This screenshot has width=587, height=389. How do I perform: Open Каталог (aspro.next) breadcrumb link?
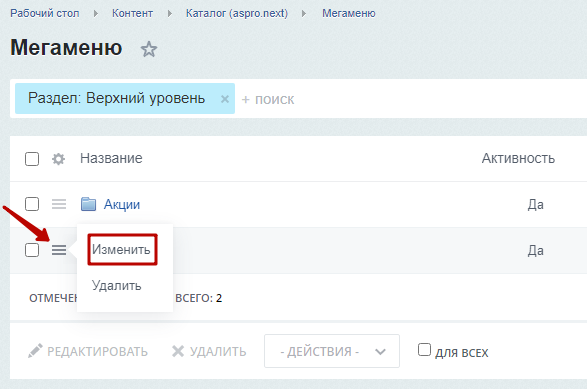(237, 13)
